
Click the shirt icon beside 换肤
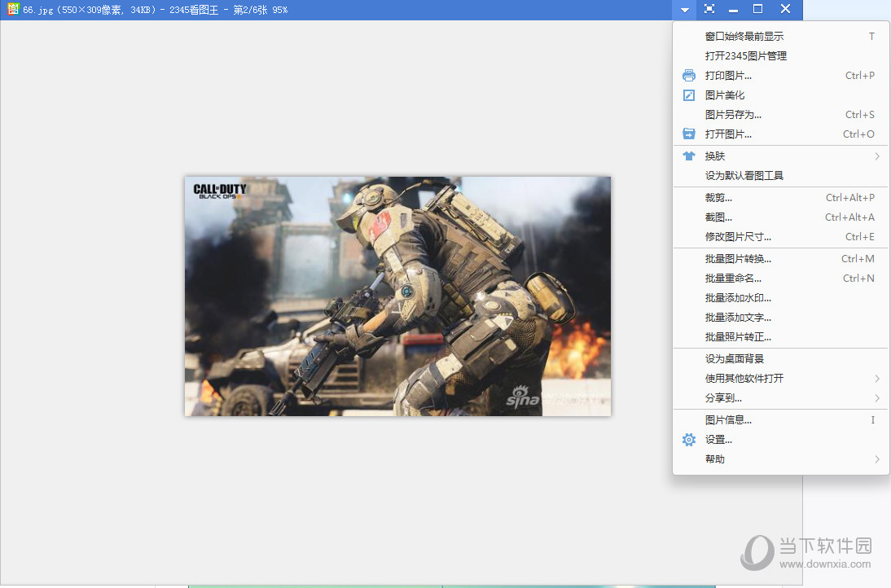coord(689,156)
